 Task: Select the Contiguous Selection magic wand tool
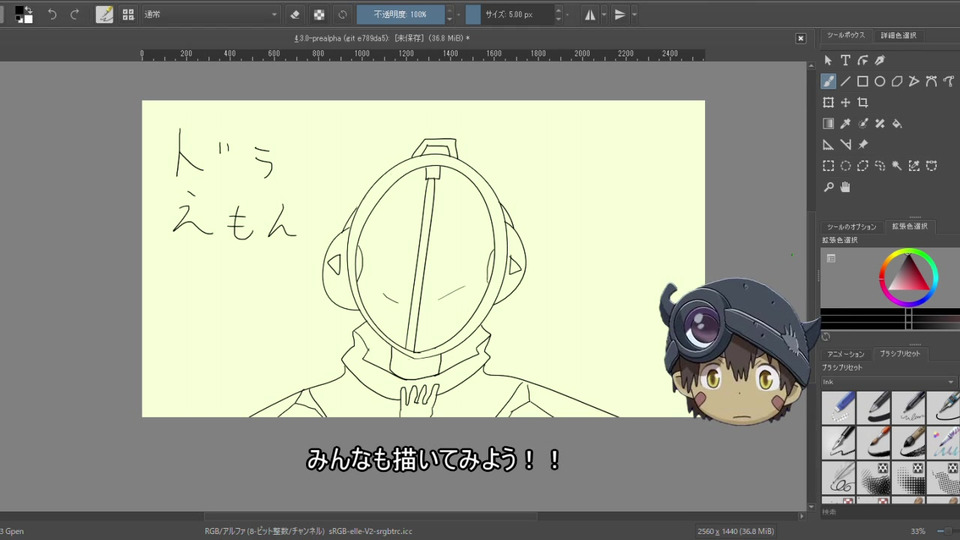tap(897, 166)
